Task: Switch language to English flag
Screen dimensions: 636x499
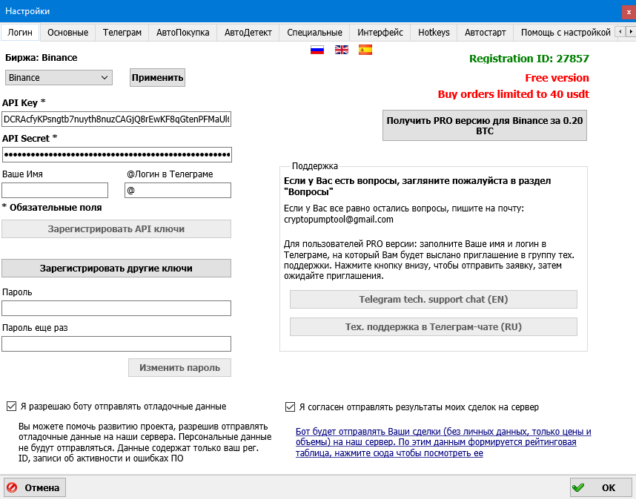Action: coord(341,50)
